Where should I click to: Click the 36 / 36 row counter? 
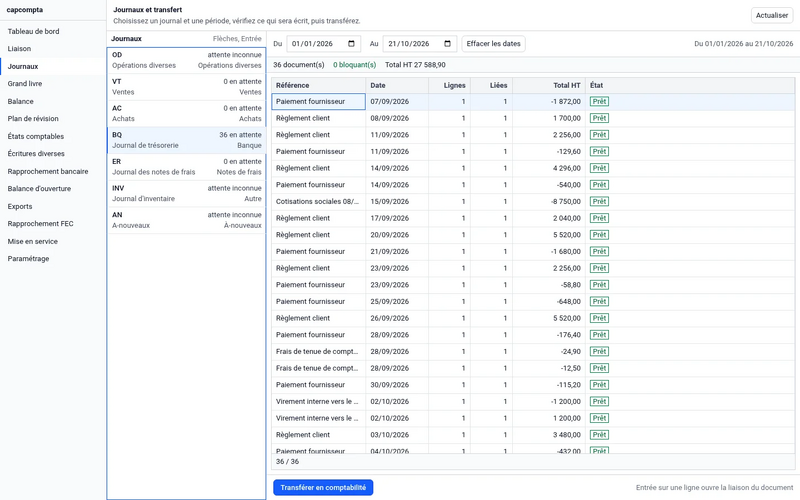coord(287,461)
